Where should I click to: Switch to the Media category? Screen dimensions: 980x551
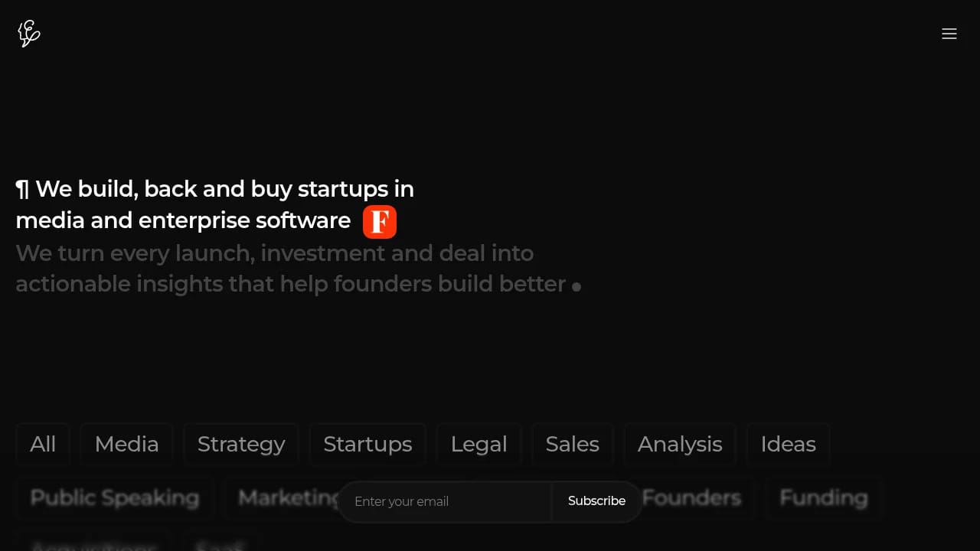point(126,444)
